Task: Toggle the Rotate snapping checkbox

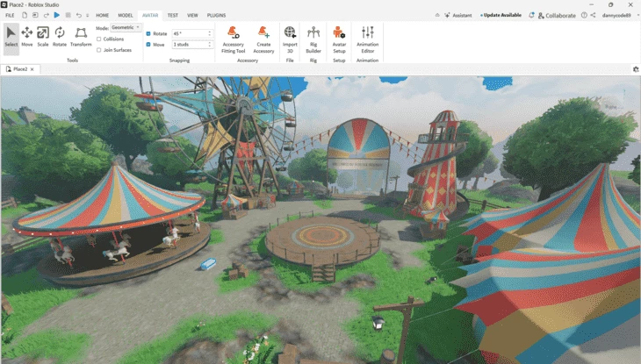Action: click(148, 33)
